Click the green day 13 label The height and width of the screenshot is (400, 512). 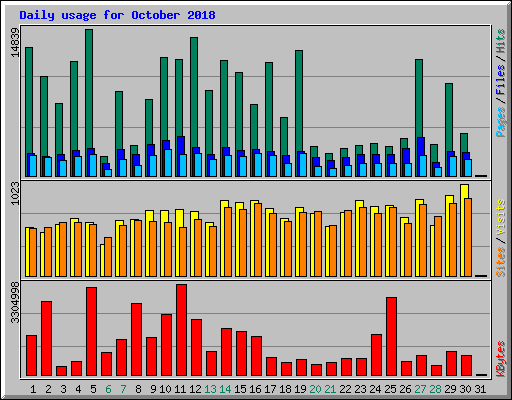(210, 389)
